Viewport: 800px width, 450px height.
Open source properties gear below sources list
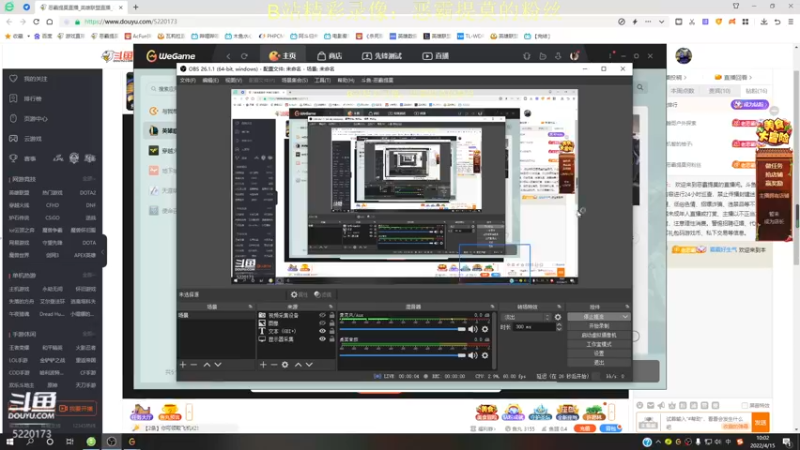pos(285,365)
